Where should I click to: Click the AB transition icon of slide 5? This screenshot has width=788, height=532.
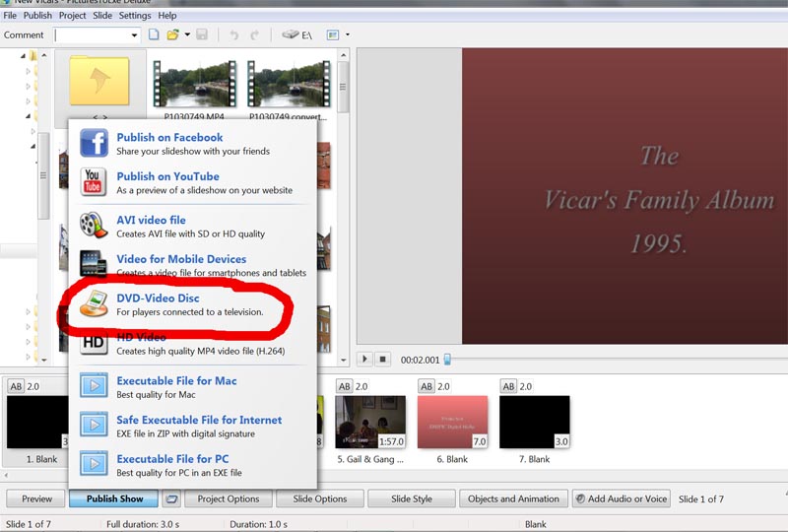pyautogui.click(x=344, y=386)
